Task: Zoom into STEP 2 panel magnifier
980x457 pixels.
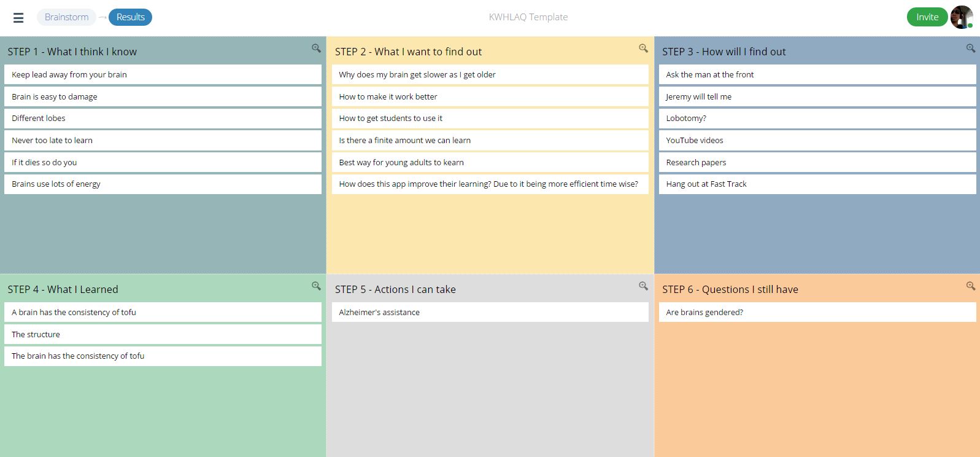Action: [643, 48]
